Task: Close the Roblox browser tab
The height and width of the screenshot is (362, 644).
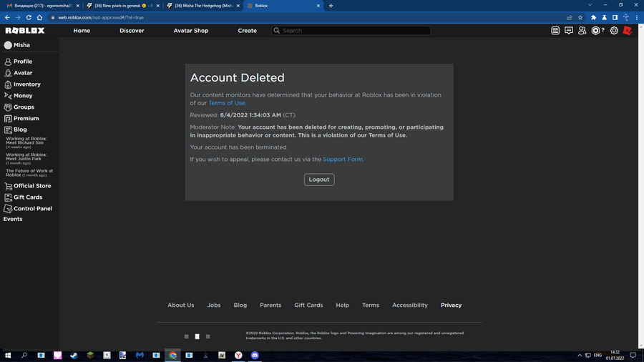Action: click(318, 6)
